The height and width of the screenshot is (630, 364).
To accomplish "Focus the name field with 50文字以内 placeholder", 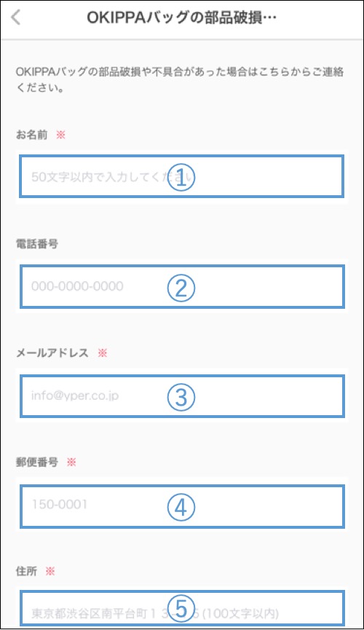I will (181, 177).
